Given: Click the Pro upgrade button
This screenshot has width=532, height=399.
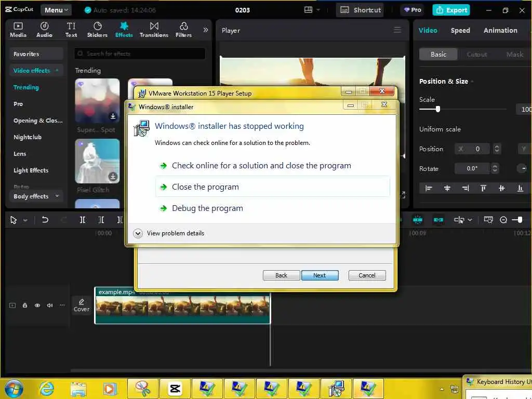Looking at the screenshot, I should [x=413, y=10].
